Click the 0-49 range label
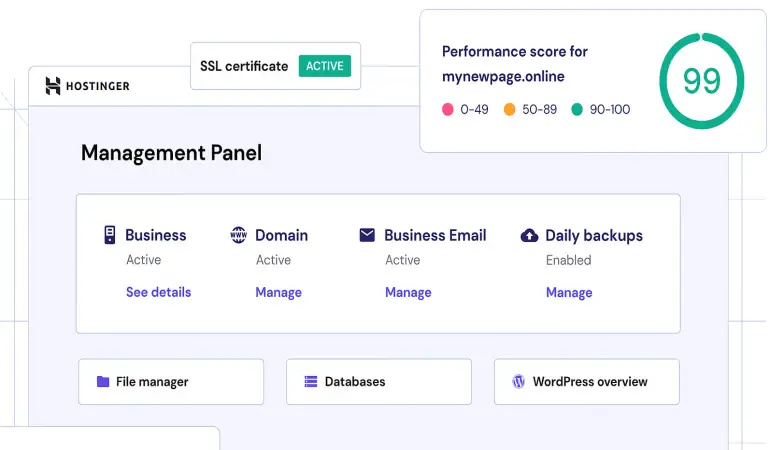Image resolution: width=770 pixels, height=450 pixels. coord(474,109)
